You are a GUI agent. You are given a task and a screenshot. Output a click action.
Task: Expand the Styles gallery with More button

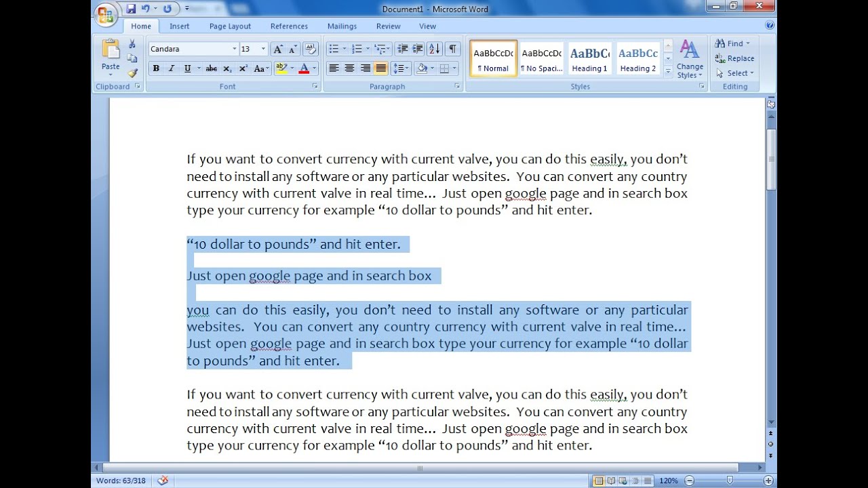pyautogui.click(x=668, y=71)
